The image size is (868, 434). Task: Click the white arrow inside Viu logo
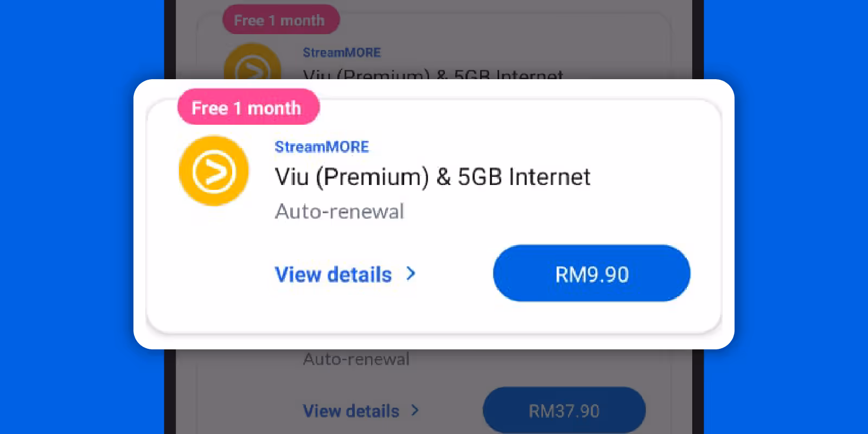214,172
